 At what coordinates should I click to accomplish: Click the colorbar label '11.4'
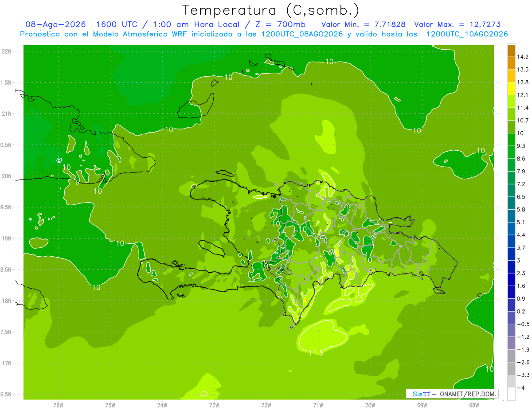click(x=523, y=108)
